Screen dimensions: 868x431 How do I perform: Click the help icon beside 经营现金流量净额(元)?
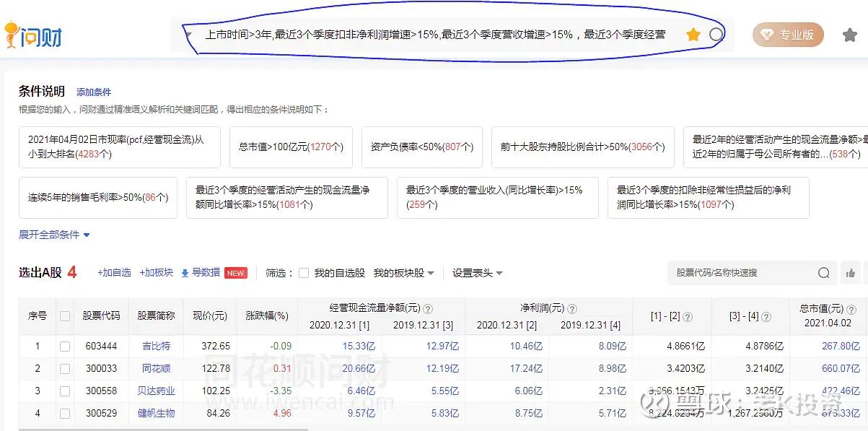[428, 308]
